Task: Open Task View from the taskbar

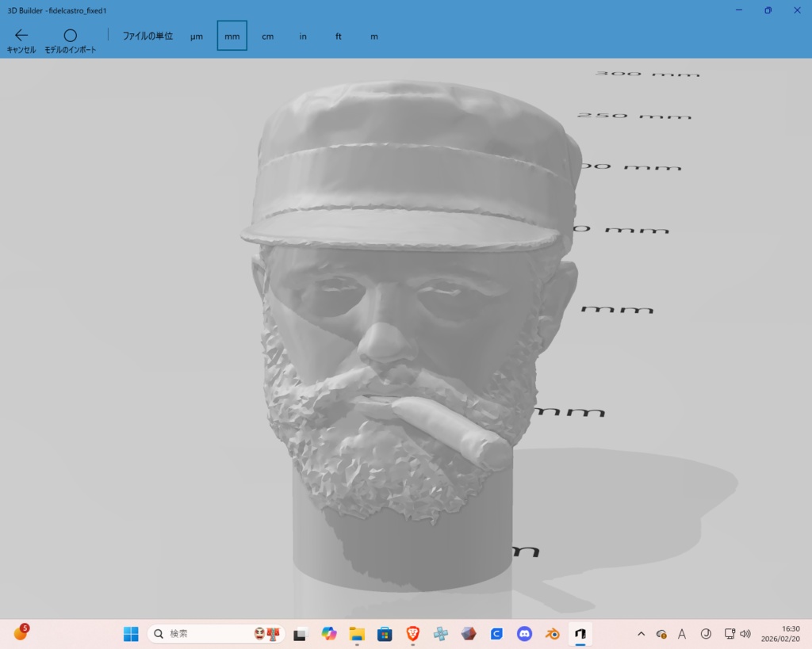Action: click(301, 633)
